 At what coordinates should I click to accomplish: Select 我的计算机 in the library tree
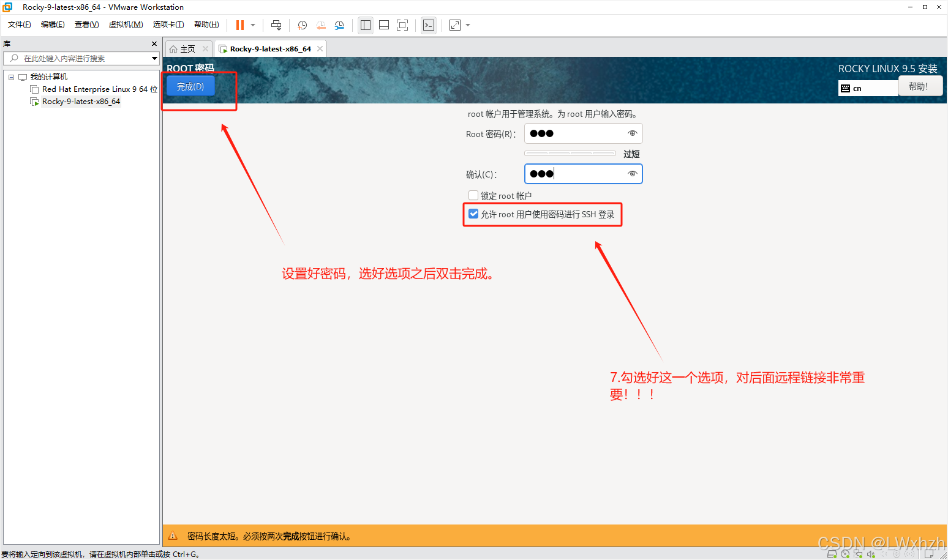(49, 77)
